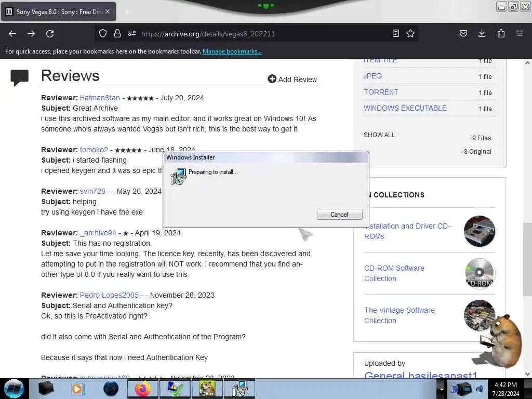
Task: Click the scrollbar down arrow
Action: point(527,374)
